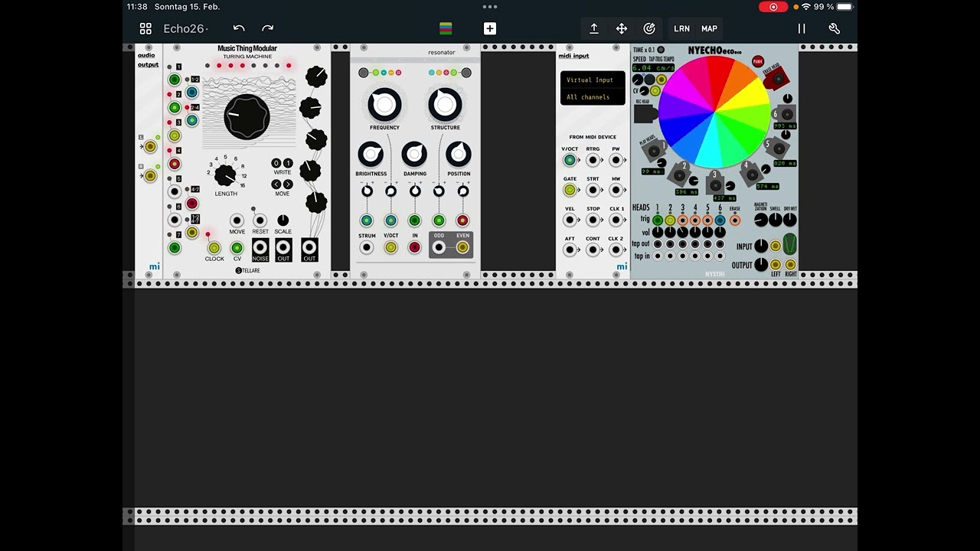Click the resonator V/OCT input jack

click(391, 247)
